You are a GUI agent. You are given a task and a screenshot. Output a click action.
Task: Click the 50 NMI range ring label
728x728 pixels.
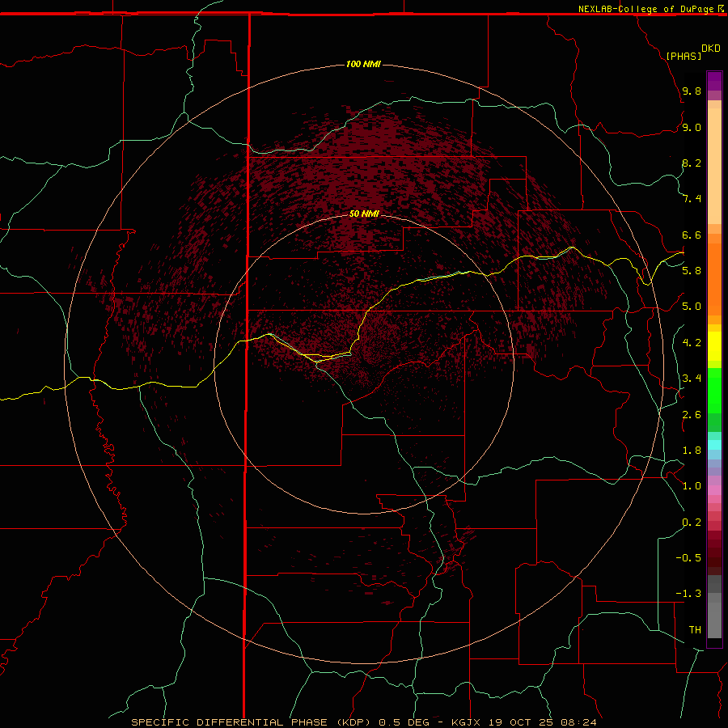[x=364, y=214]
